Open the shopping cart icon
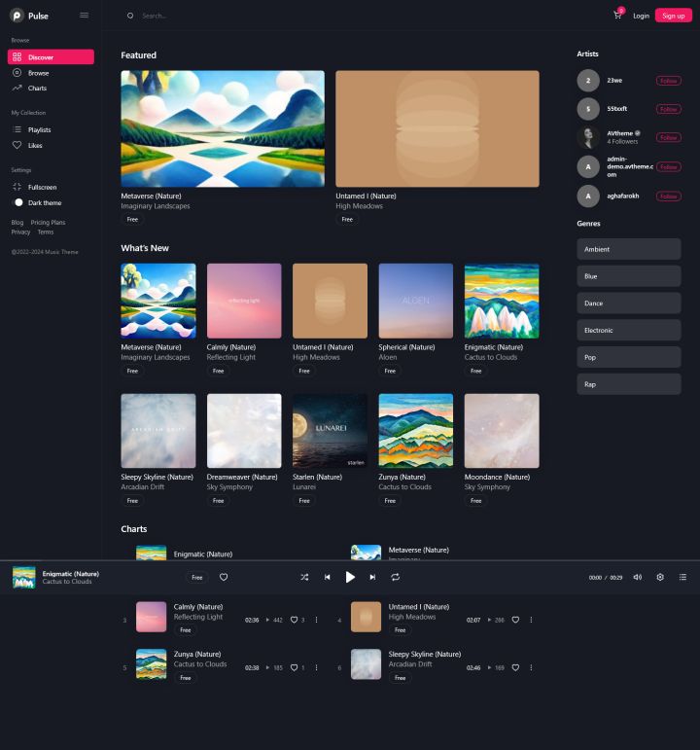 click(x=617, y=16)
